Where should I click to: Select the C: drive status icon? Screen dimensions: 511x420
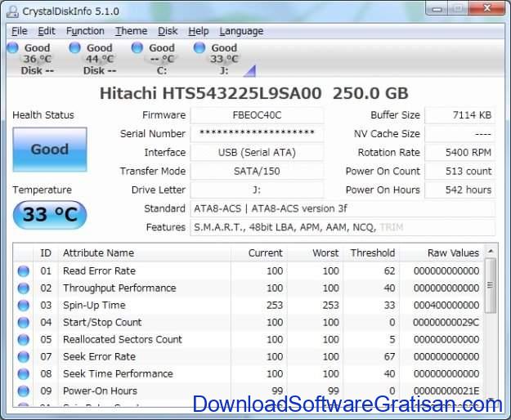click(x=137, y=47)
